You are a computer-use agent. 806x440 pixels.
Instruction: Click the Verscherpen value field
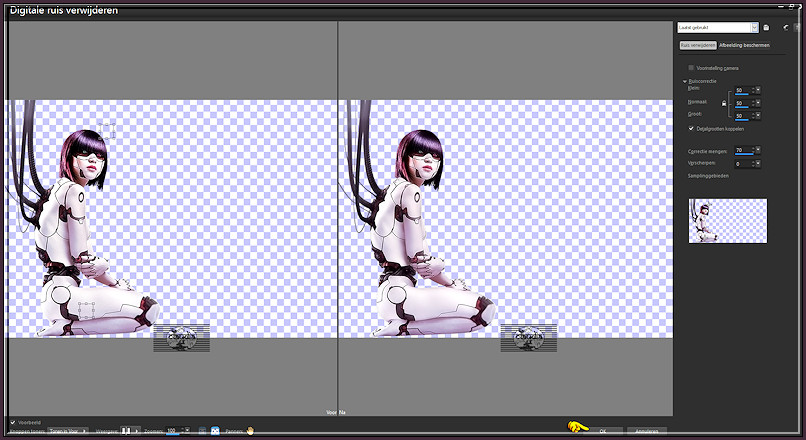[743, 164]
